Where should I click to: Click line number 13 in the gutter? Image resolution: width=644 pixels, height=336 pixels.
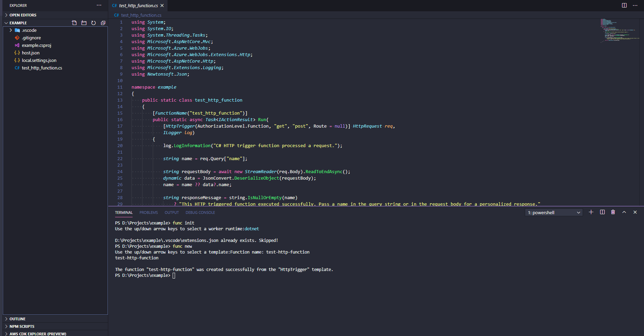click(x=120, y=100)
